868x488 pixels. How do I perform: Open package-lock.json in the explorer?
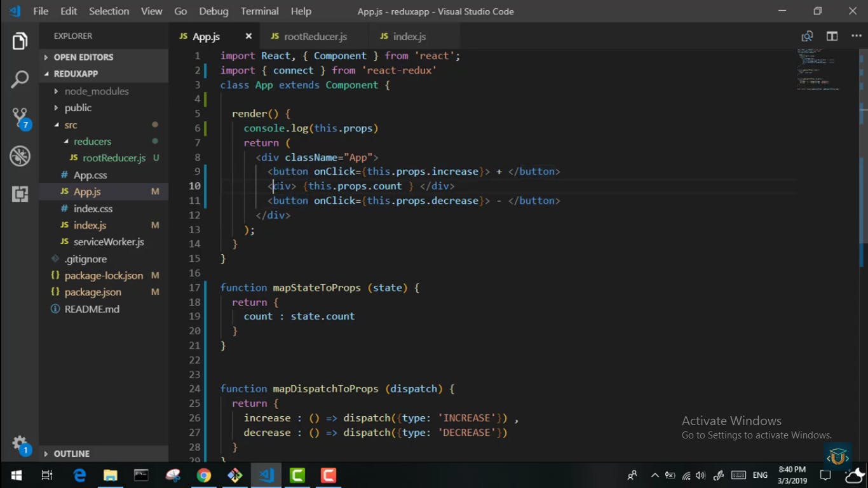click(104, 276)
